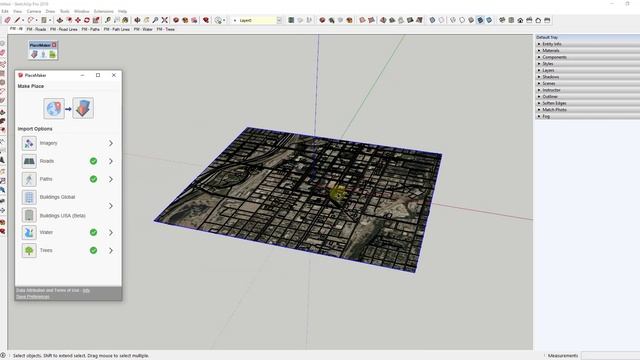Toggle the Trees green checkmark
Image resolution: width=640 pixels, height=360 pixels.
pyautogui.click(x=93, y=250)
